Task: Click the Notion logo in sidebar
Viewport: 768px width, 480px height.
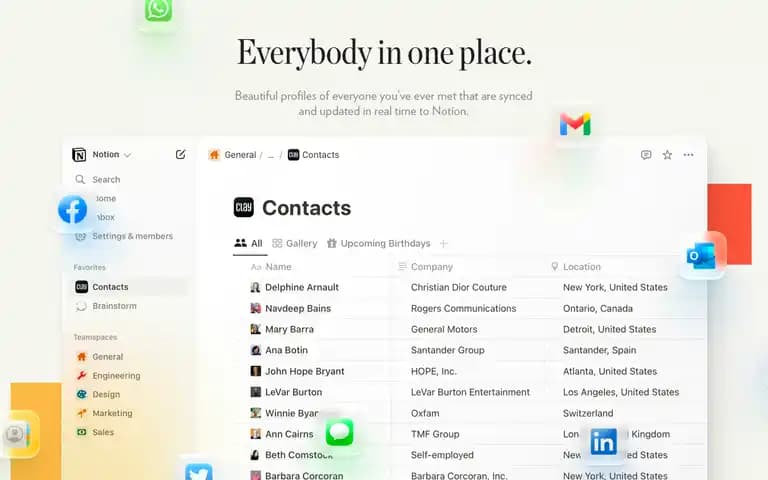Action: pos(79,155)
